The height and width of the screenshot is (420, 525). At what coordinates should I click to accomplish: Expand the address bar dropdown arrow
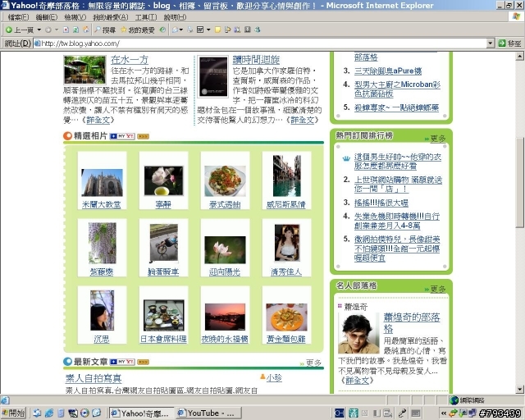point(491,43)
